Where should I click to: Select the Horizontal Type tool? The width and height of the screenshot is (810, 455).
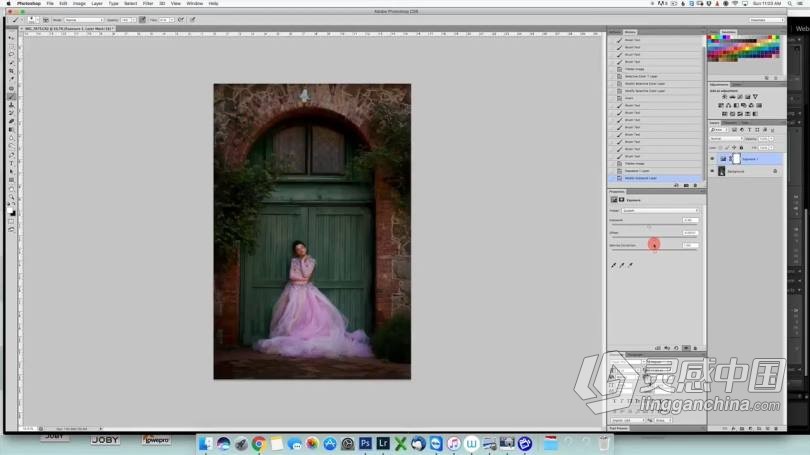pos(11,163)
